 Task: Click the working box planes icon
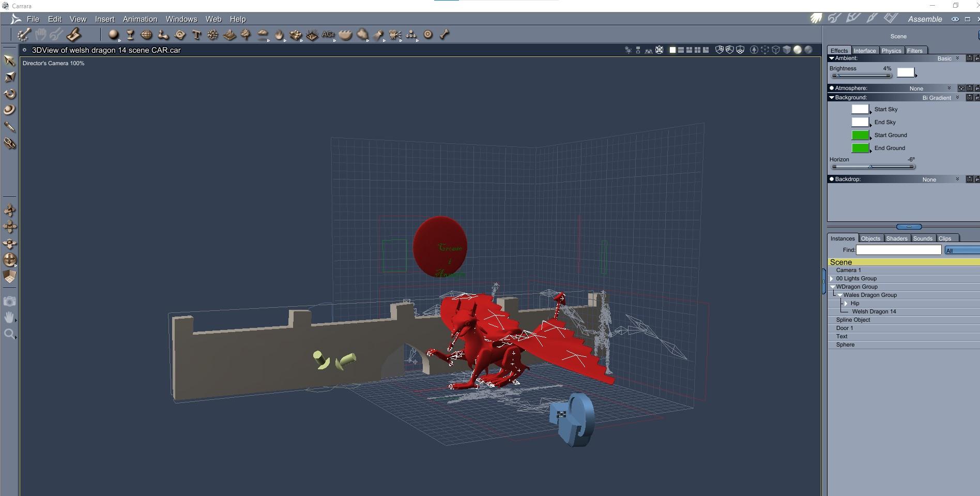point(9,277)
